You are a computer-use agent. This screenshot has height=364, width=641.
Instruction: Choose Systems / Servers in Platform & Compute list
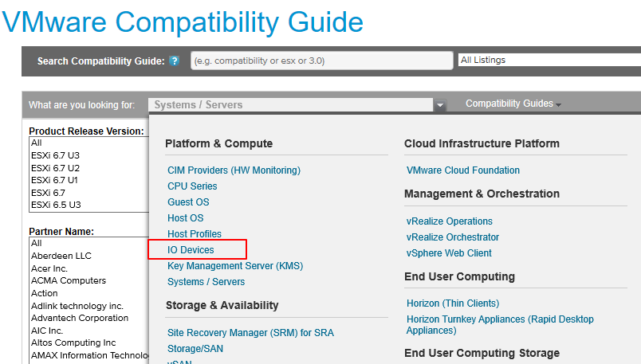point(206,282)
